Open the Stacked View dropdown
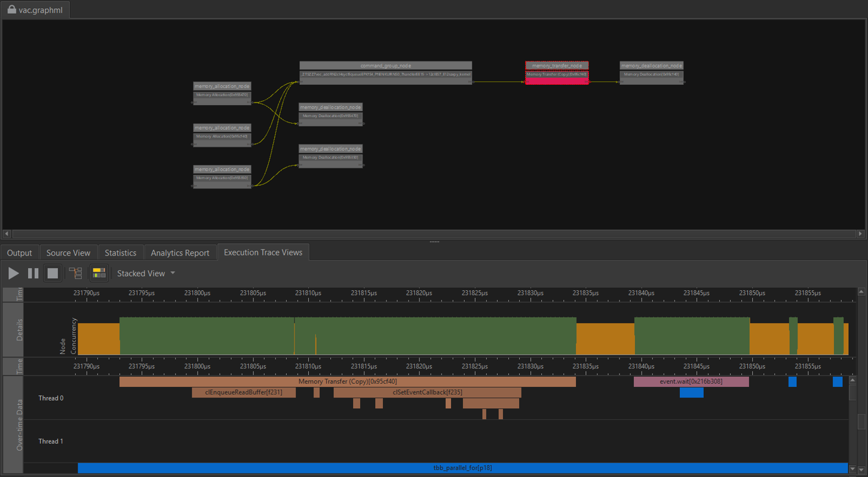This screenshot has width=868, height=477. [146, 273]
